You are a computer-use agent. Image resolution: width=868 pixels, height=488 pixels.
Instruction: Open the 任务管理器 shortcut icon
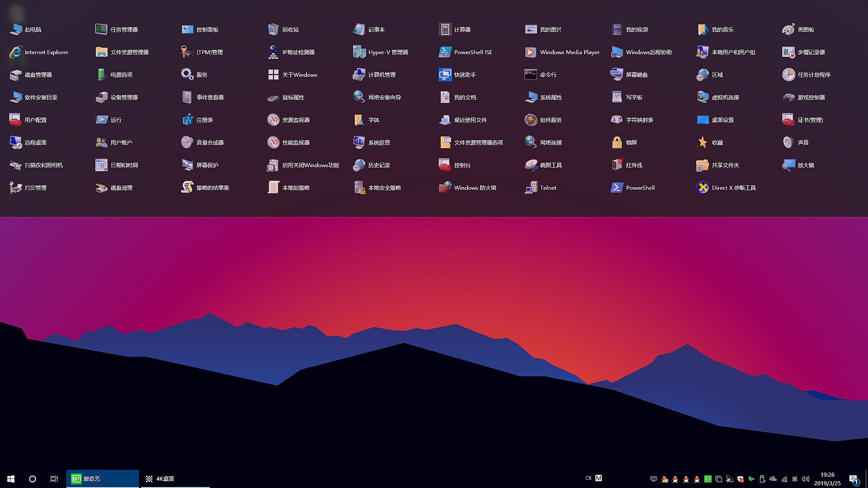pyautogui.click(x=101, y=29)
